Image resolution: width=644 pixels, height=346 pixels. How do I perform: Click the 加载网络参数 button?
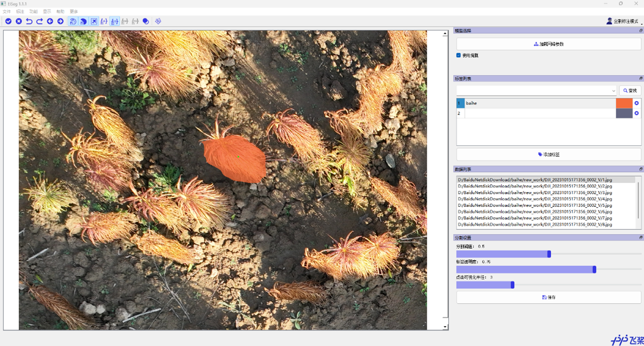tap(548, 44)
